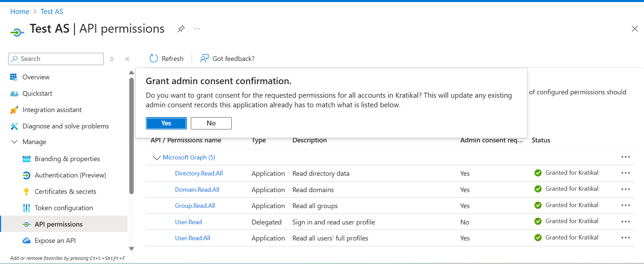Open ellipsis menu for Group.Read.All row
The image size is (644, 264).
pyautogui.click(x=625, y=205)
